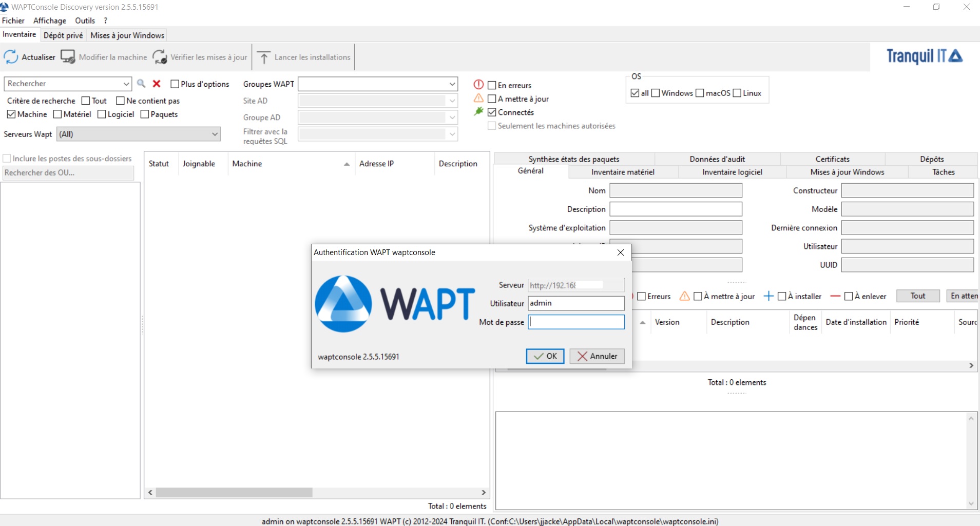Viewport: 980px width, 526px height.
Task: Click the red X clear search icon
Action: [x=157, y=84]
